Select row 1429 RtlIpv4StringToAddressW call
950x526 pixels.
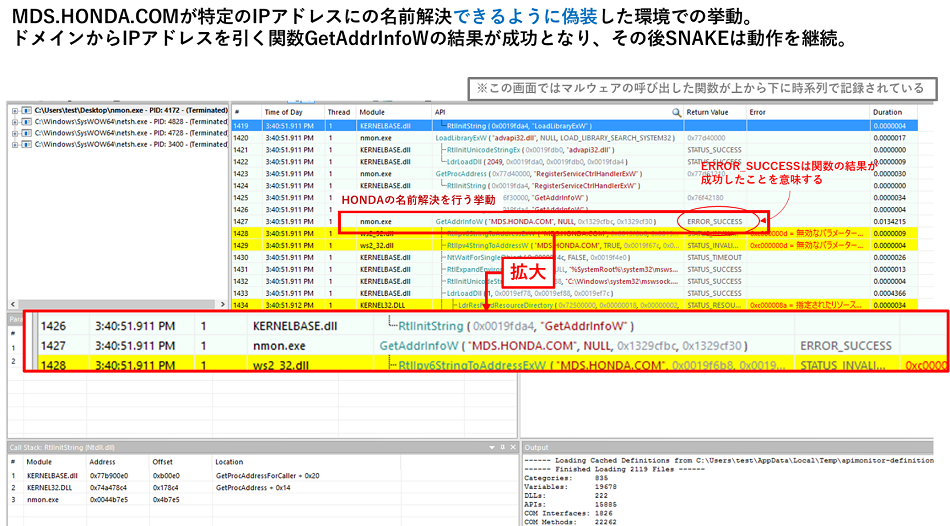tap(574, 245)
